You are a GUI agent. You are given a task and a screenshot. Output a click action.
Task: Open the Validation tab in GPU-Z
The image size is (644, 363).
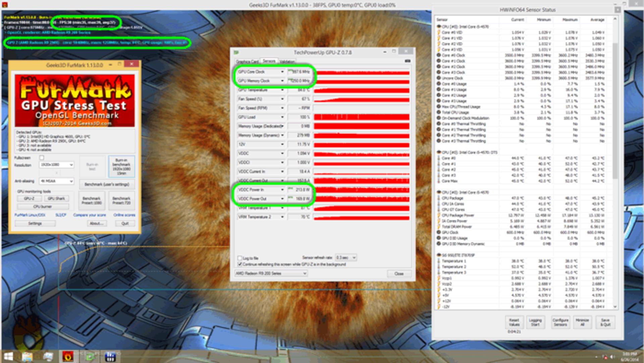287,61
